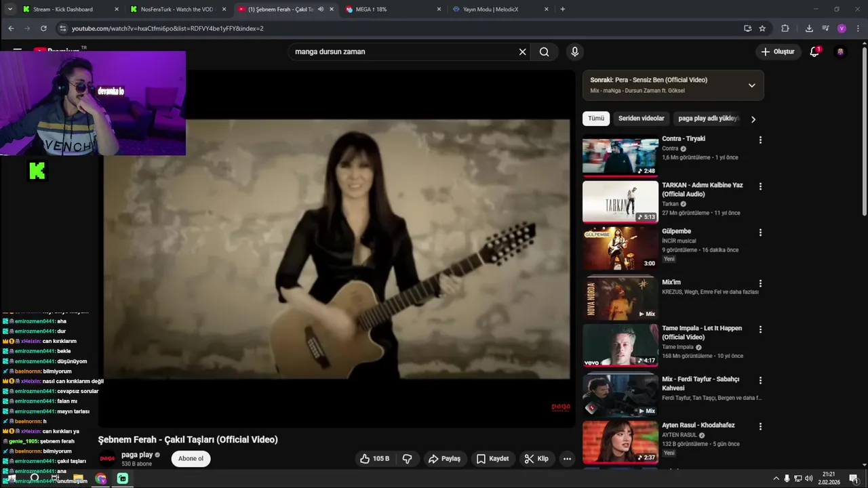
Task: Open options menu for Mix'im
Action: 760,283
